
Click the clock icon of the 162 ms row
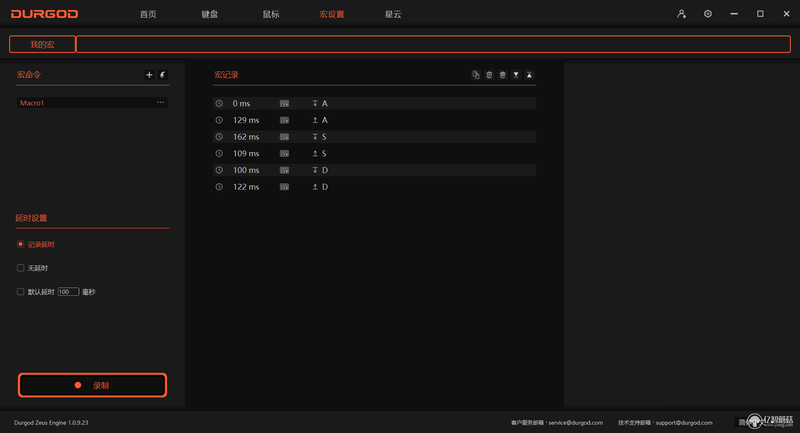click(x=219, y=137)
